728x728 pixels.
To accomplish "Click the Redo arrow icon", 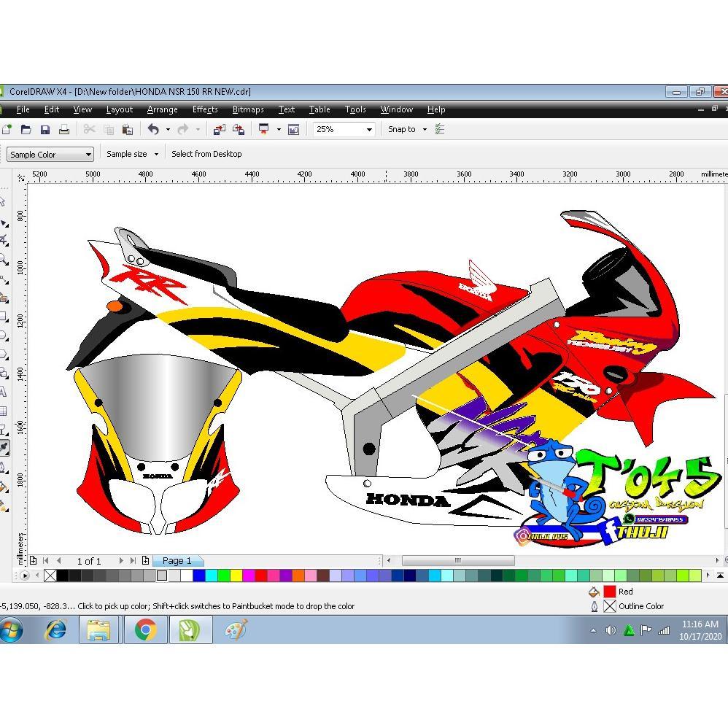I will (x=183, y=129).
